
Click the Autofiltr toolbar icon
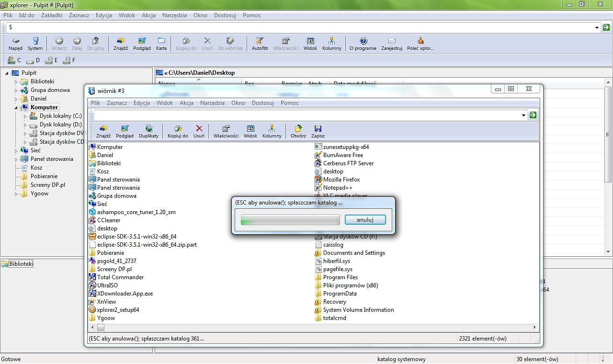(x=260, y=44)
